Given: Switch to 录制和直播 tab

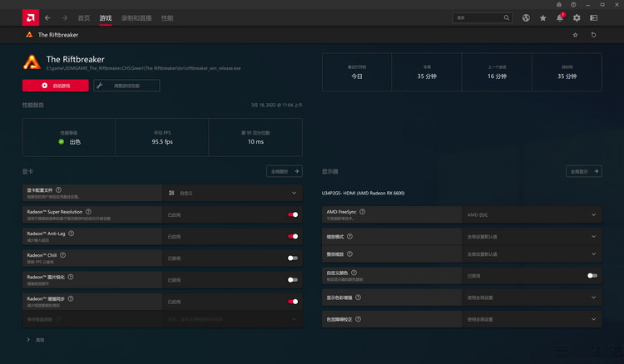Looking at the screenshot, I should [136, 18].
